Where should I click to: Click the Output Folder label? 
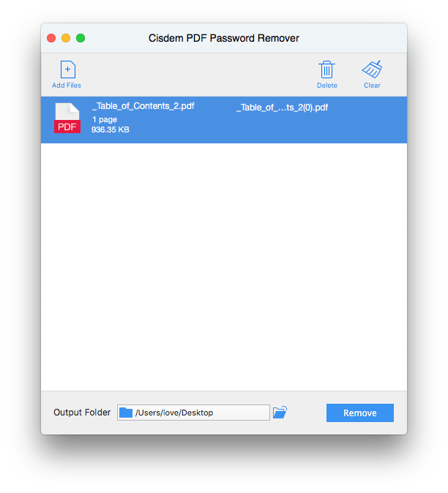point(82,413)
